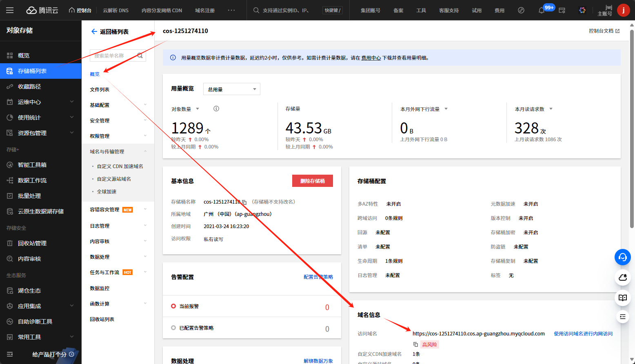This screenshot has width=635, height=364.
Task: Click the three-dots more products button
Action: [x=231, y=10]
